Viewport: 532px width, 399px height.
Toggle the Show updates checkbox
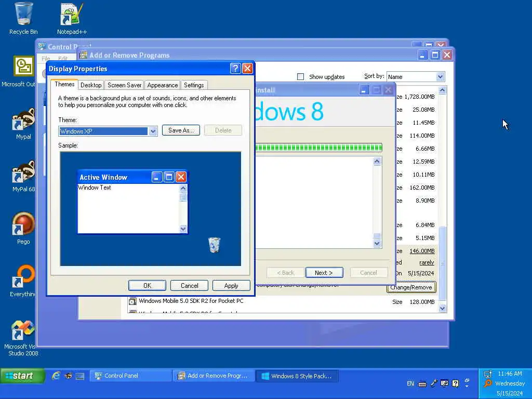click(300, 77)
